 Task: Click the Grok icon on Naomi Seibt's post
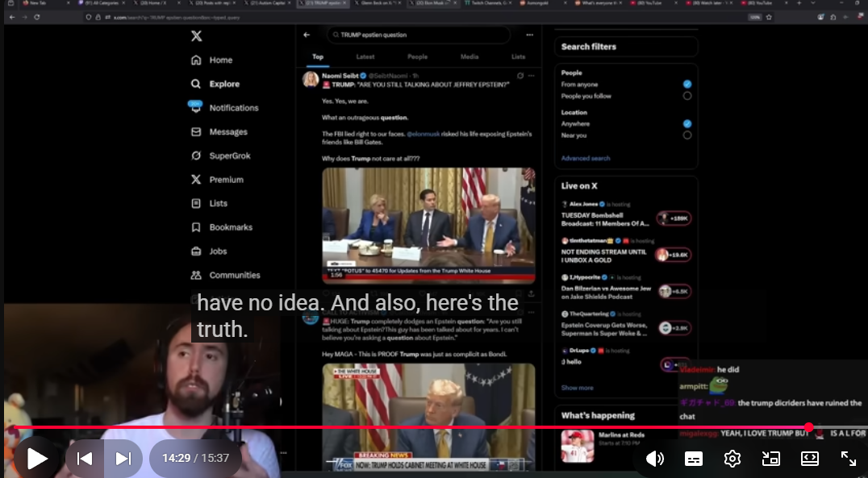pos(520,76)
